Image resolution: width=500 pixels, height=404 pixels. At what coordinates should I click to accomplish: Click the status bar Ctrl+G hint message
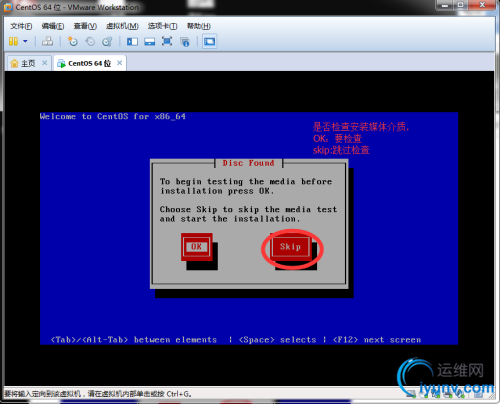pyautogui.click(x=98, y=394)
